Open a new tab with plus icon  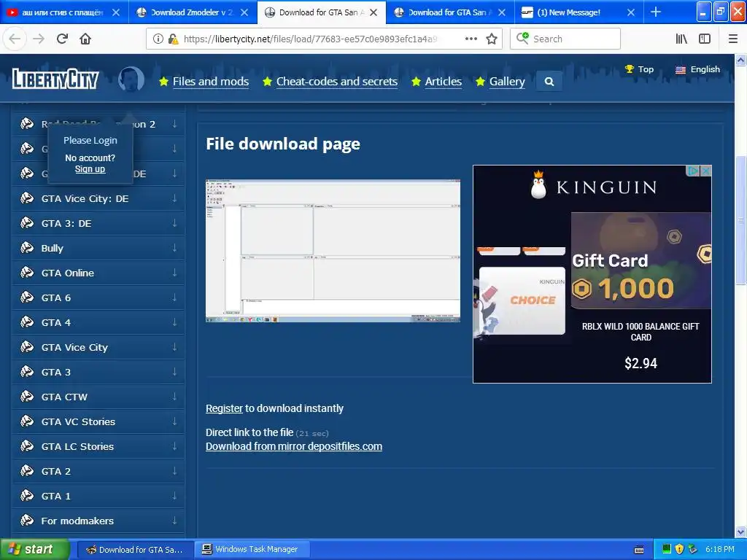(656, 12)
